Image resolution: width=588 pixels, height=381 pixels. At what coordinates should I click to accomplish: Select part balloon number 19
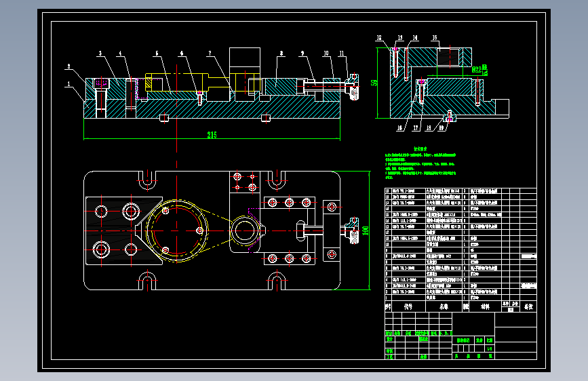442,128
